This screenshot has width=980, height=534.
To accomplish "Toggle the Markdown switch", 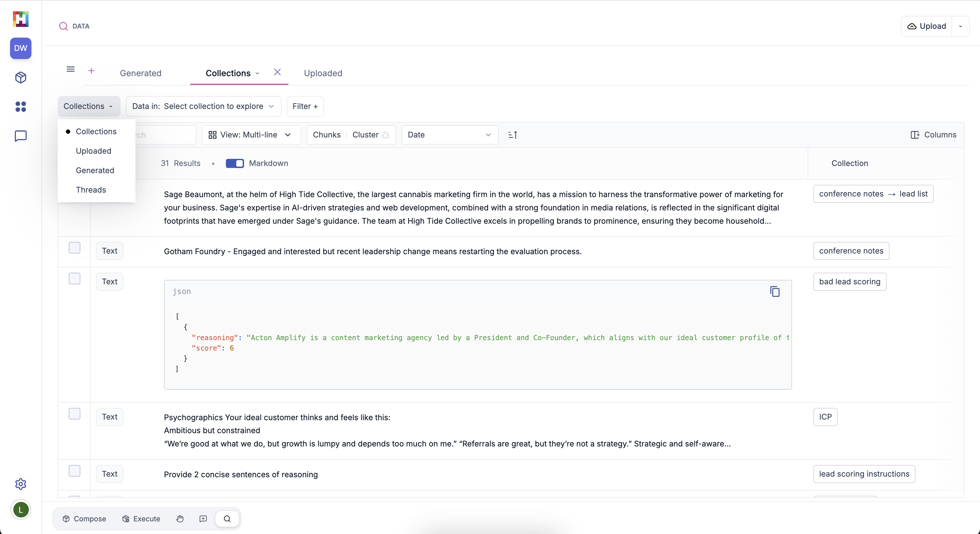I will click(x=235, y=163).
